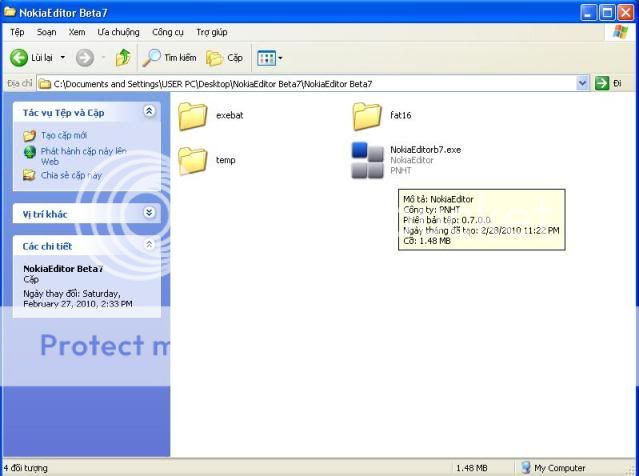Select the NokiaEditorb7.exe application icon
639x476 pixels.
[367, 160]
